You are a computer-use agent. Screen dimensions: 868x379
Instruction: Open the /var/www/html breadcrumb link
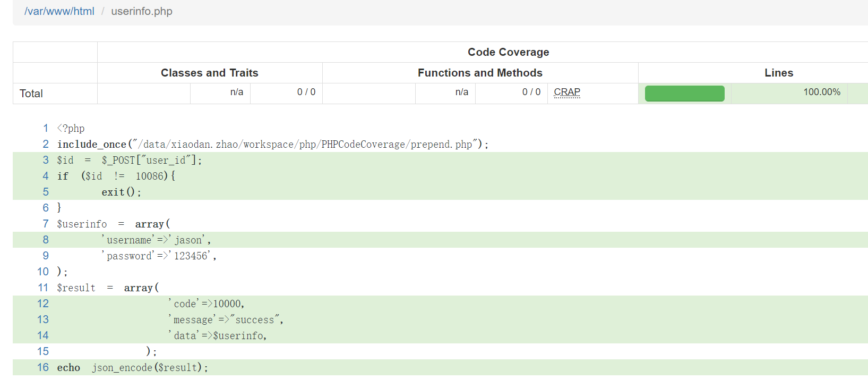59,11
